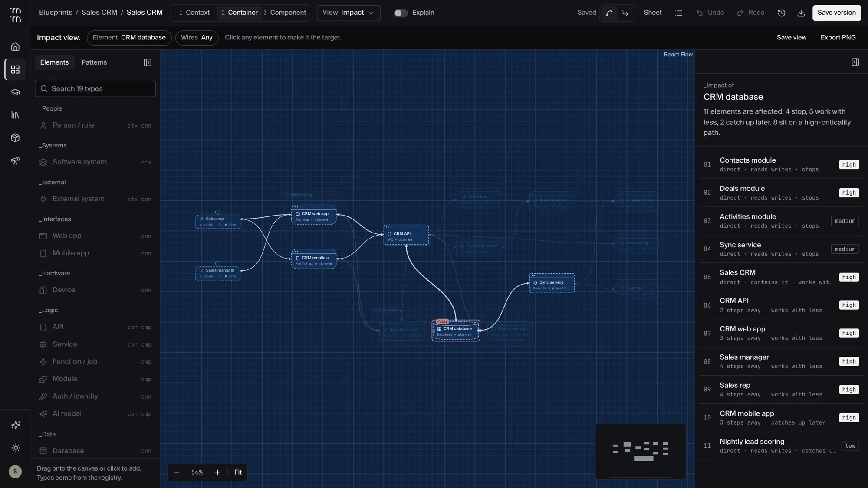The width and height of the screenshot is (868, 488).
Task: Select curved wire style icon
Action: tap(609, 13)
